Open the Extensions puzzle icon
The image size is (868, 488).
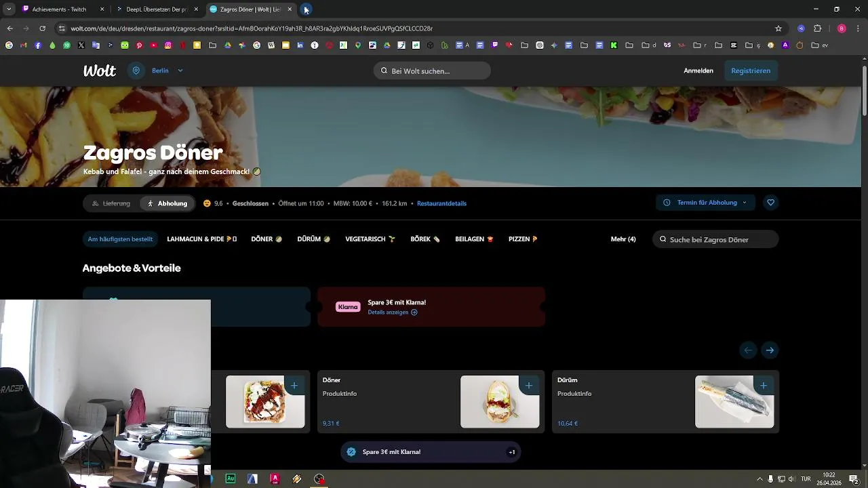tap(817, 28)
